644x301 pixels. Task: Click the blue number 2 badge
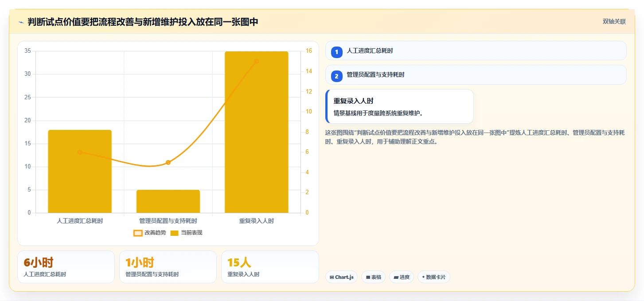(336, 76)
